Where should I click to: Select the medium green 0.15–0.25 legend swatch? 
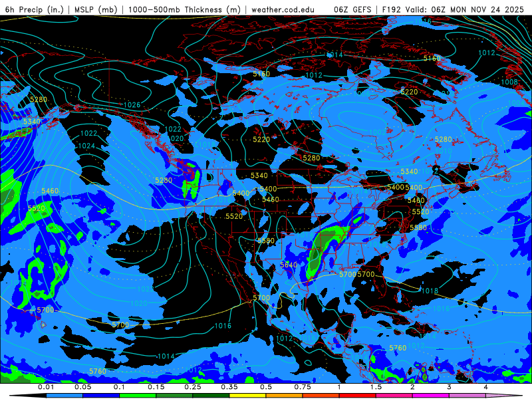(x=174, y=396)
